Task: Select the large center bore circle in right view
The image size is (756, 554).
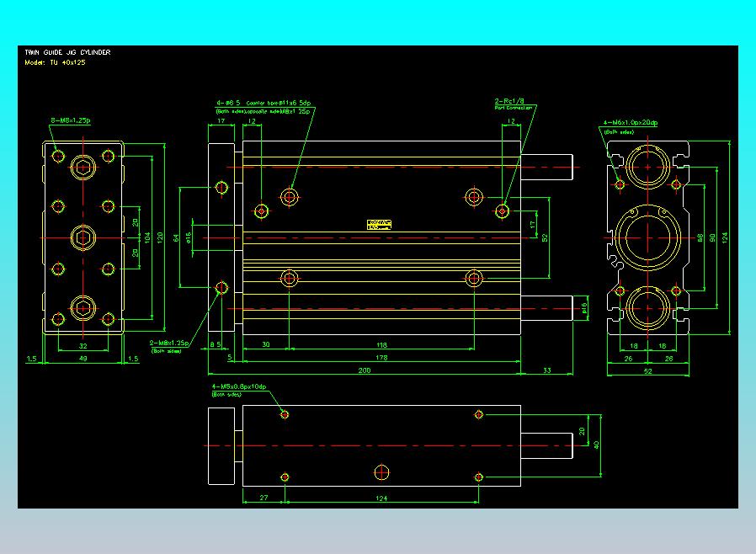Action: pyautogui.click(x=647, y=237)
